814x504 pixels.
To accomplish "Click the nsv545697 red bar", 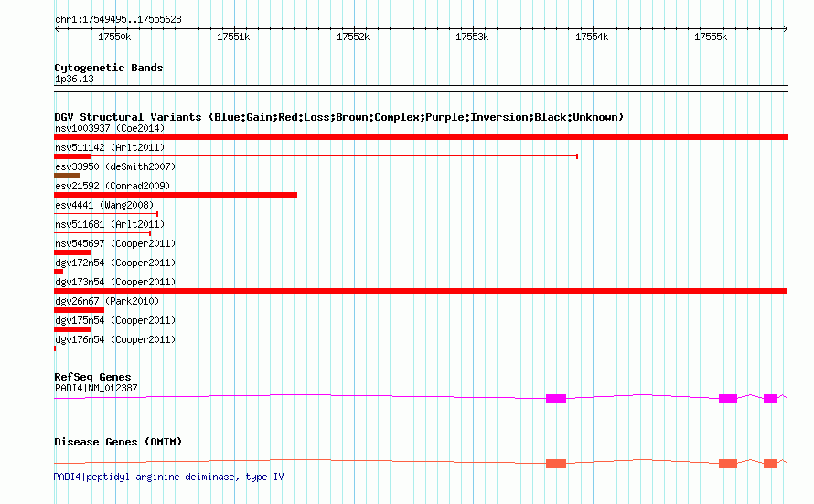I will pos(72,252).
